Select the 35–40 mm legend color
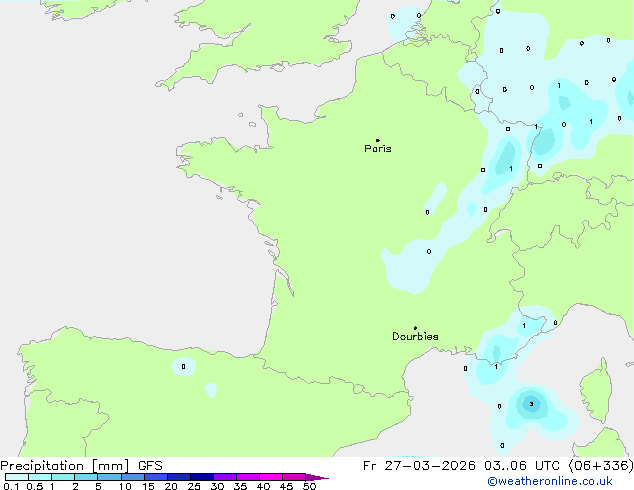 click(x=248, y=477)
